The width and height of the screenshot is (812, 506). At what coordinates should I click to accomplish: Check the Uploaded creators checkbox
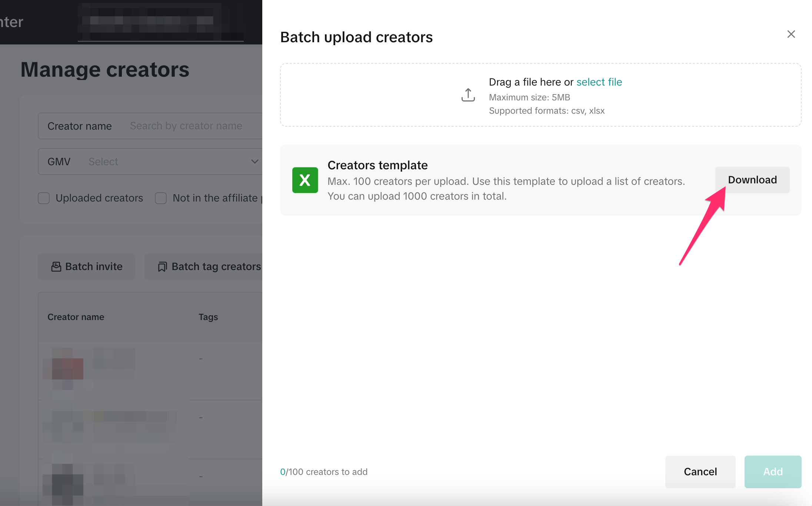tap(44, 198)
